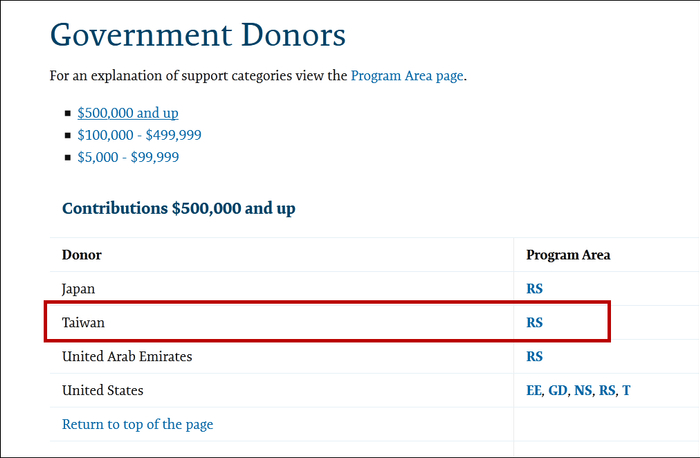Click the EE program area link
The height and width of the screenshot is (458, 700).
pos(533,391)
